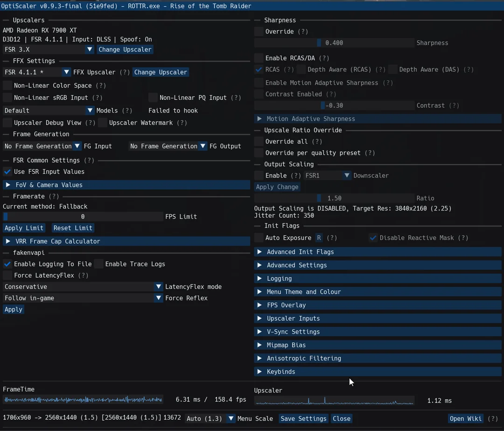Toggle Enable RCAS/DA checkbox
Screen dimensions: 504x431
(x=259, y=58)
